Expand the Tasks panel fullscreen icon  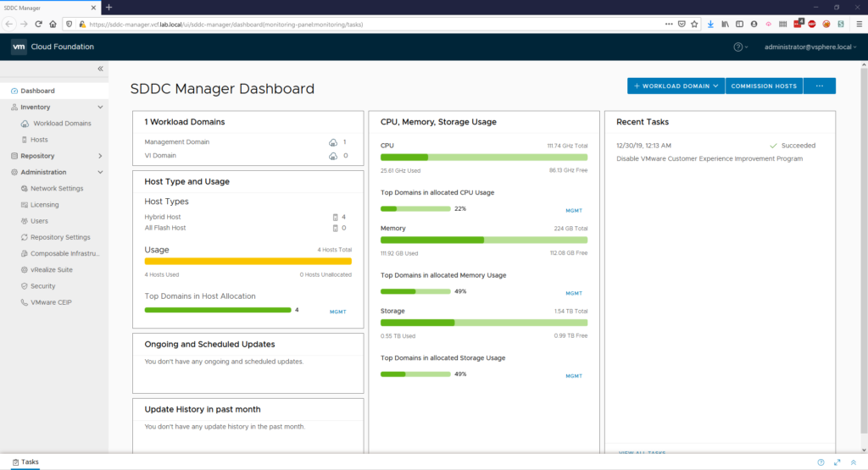tap(837, 462)
